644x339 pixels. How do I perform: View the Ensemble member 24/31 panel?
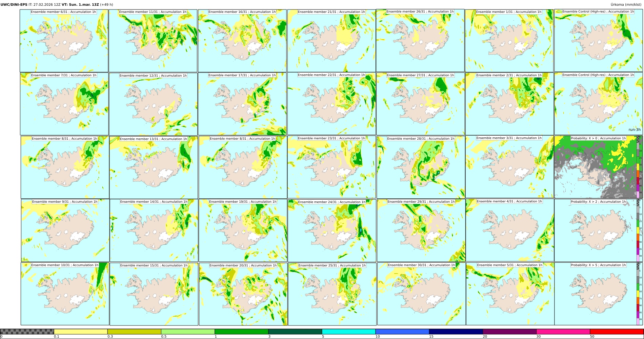[x=332, y=231]
